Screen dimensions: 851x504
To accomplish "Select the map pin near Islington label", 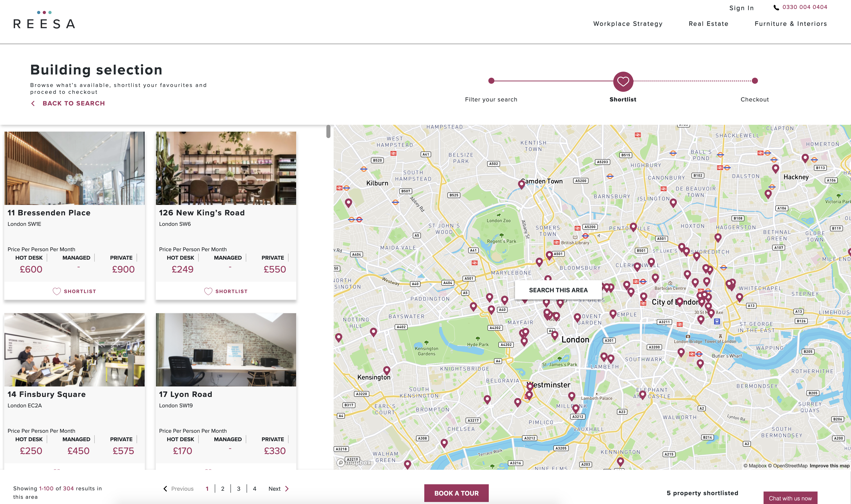I will click(673, 203).
